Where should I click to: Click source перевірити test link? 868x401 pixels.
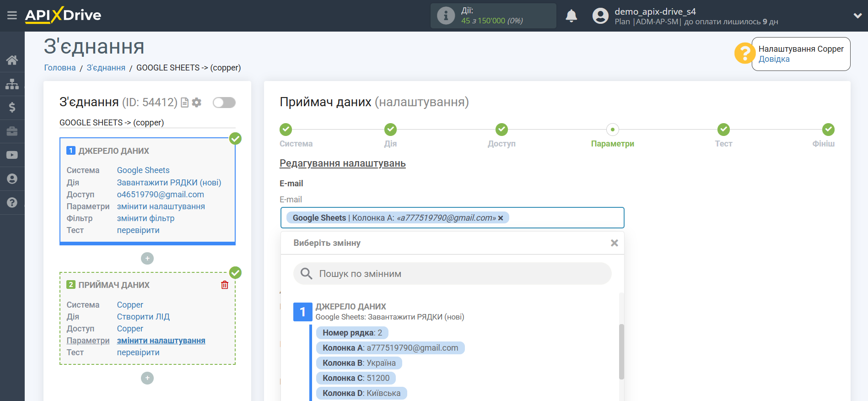pos(138,230)
